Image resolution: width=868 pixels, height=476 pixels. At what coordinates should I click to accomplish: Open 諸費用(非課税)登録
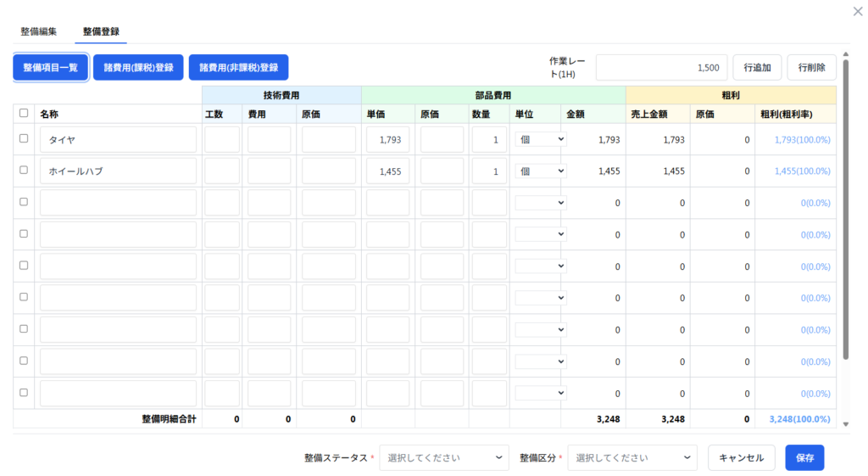pos(238,67)
